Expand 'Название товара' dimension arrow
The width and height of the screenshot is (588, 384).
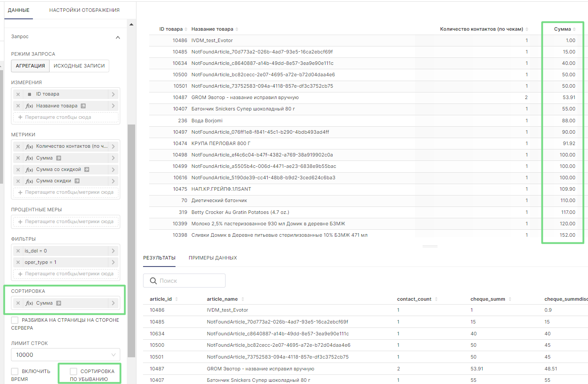113,106
